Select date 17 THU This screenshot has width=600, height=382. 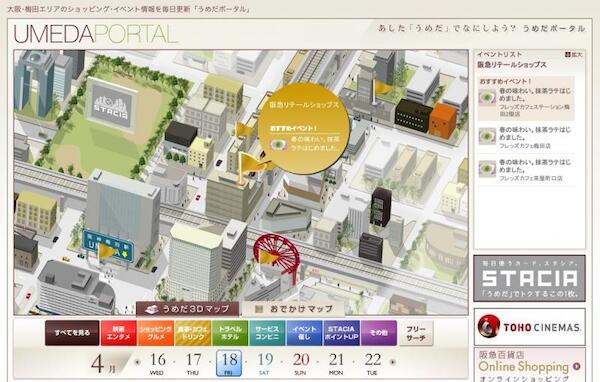193,363
